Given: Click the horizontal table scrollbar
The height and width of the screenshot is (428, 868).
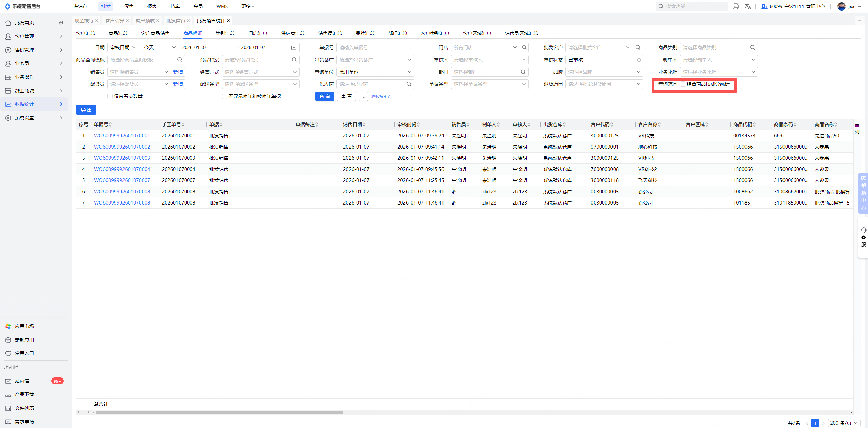Looking at the screenshot, I should [219, 412].
